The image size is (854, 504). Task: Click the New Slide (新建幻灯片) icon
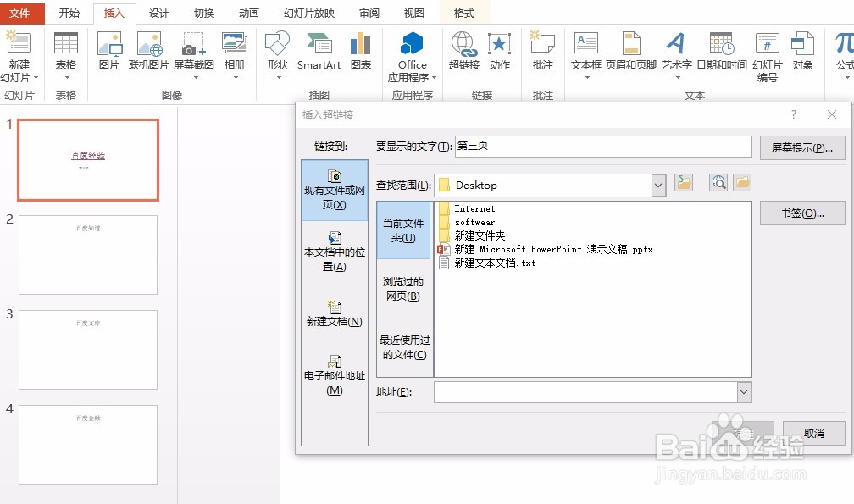[x=19, y=43]
